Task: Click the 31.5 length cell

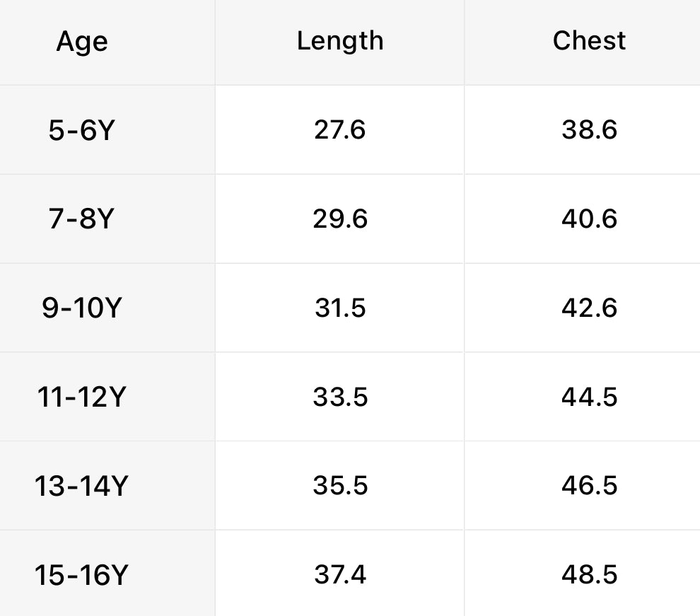Action: (340, 308)
